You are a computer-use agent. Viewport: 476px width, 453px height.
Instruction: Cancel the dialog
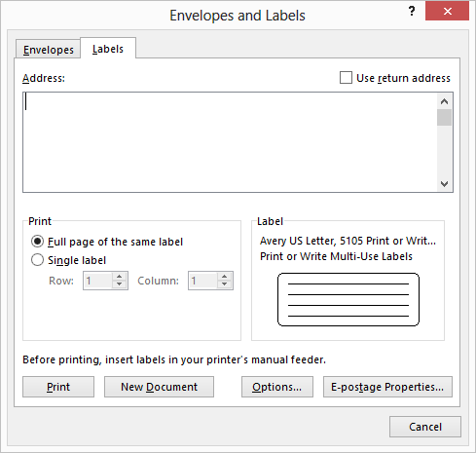pos(425,427)
